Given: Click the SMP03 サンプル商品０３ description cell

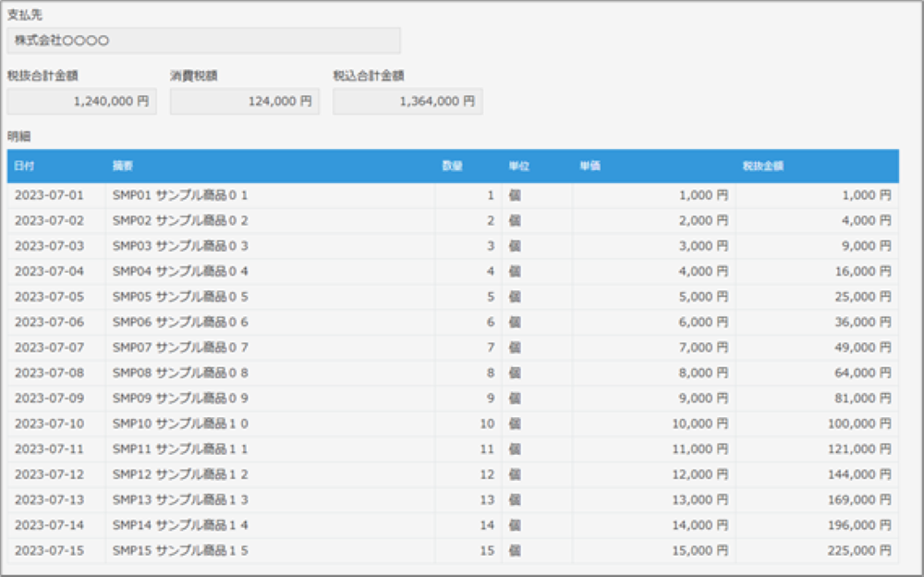Looking at the screenshot, I should point(181,247).
